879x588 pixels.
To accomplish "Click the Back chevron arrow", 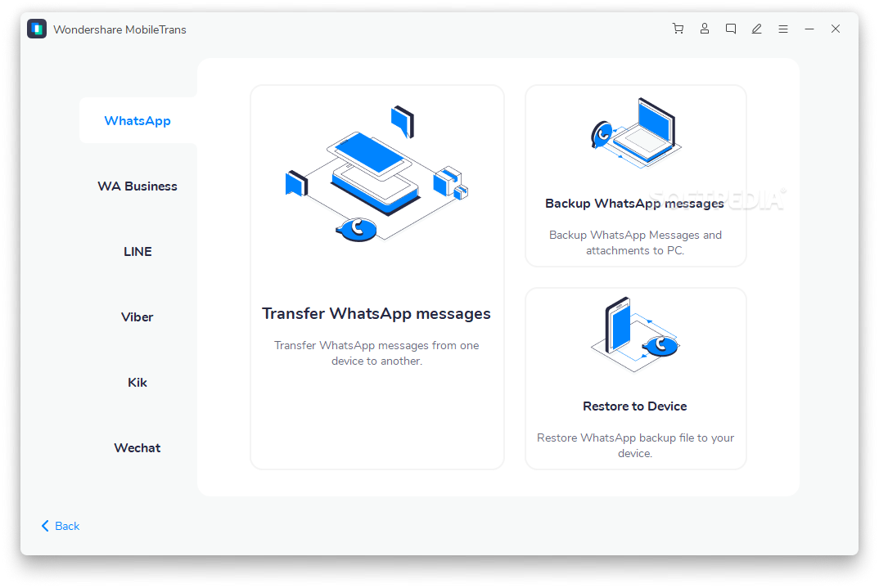I will 45,526.
